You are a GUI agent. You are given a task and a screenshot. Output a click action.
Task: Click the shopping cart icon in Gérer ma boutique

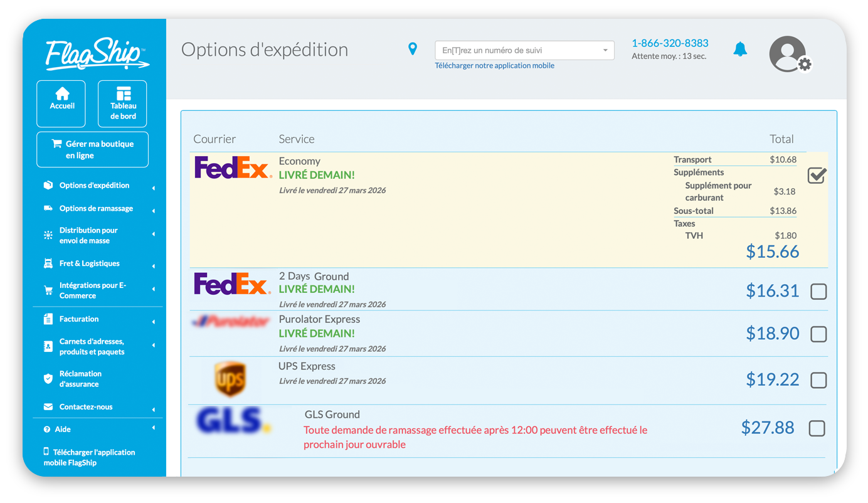pos(56,144)
